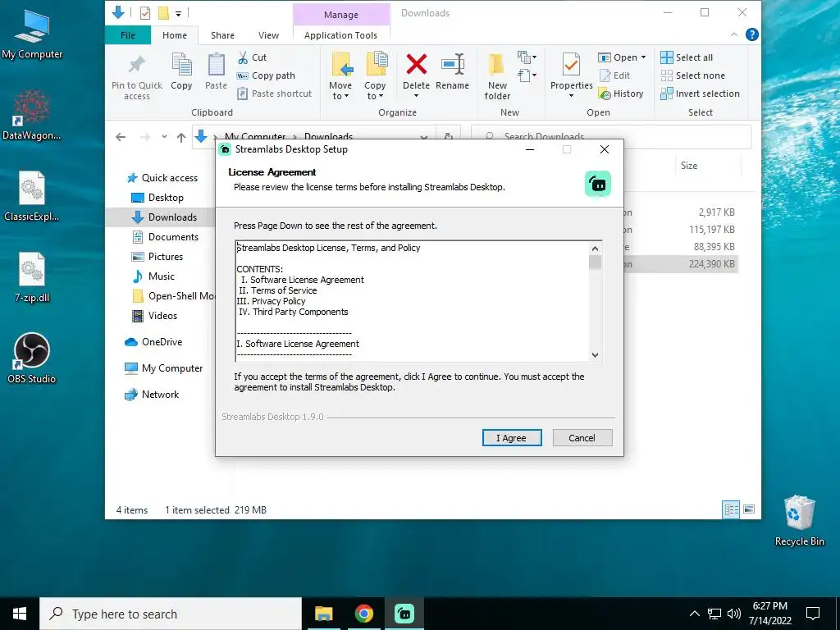Click the Copy ribbon icon
The height and width of the screenshot is (630, 840).
pos(181,66)
